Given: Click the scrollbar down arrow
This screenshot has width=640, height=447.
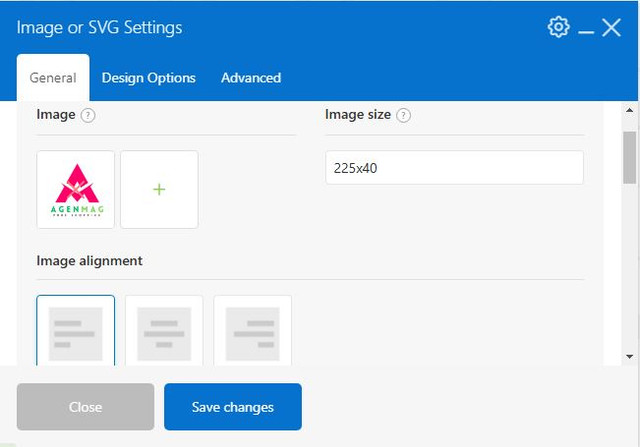Looking at the screenshot, I should coord(629,357).
